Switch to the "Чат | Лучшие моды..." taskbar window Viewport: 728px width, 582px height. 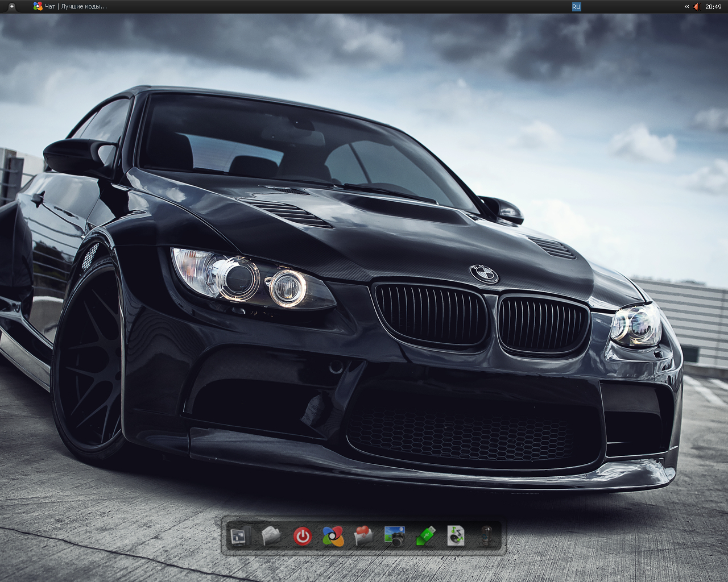pyautogui.click(x=70, y=6)
